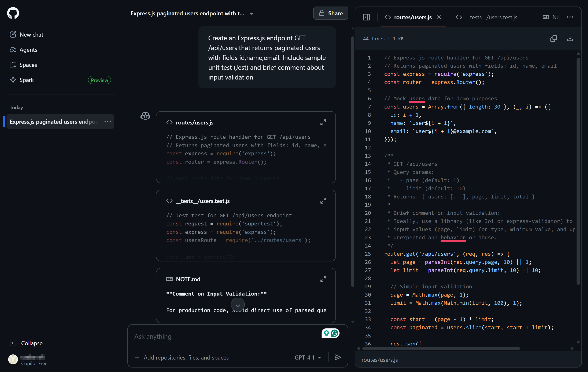Click the Preview badge next to Spark
Image resolution: width=588 pixels, height=372 pixels.
click(99, 80)
